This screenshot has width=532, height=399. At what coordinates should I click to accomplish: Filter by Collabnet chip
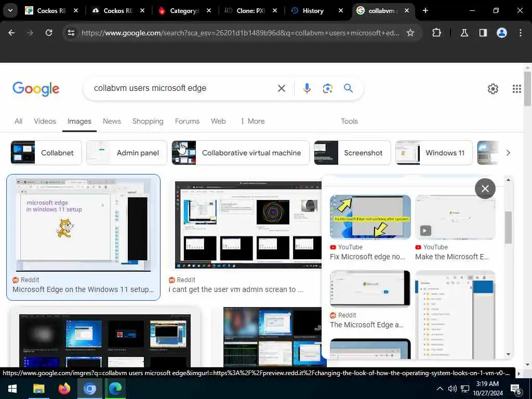[46, 153]
